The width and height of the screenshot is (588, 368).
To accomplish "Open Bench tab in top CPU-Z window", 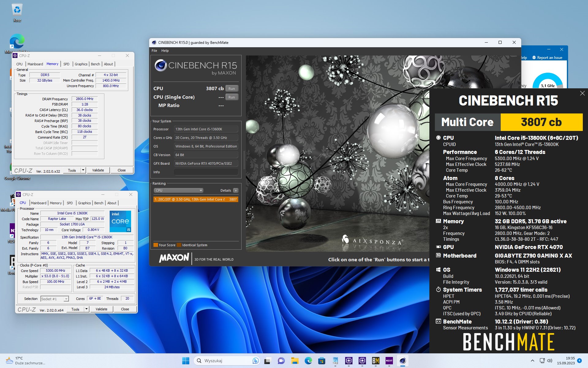I will pos(96,64).
